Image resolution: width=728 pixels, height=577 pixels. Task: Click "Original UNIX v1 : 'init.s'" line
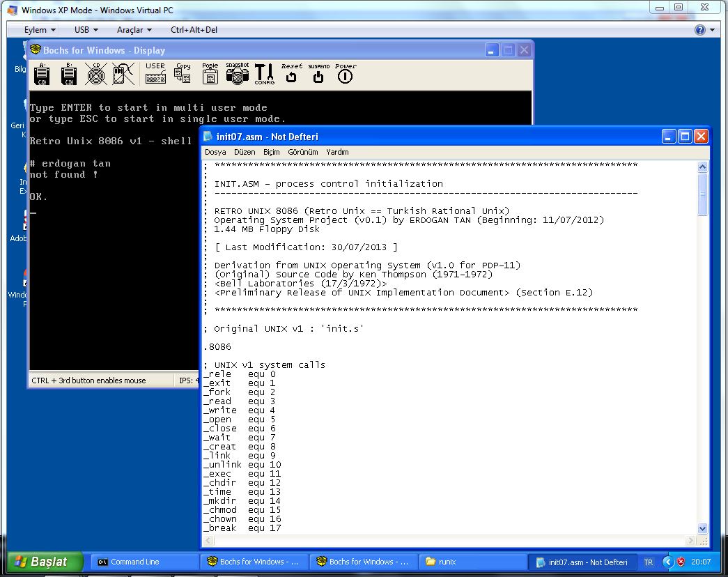284,328
